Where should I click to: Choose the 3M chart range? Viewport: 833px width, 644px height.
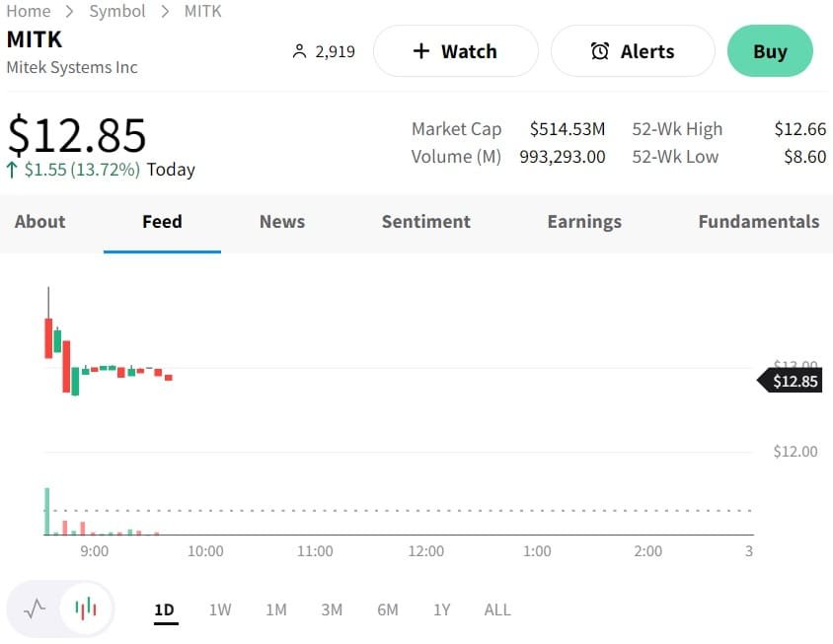pyautogui.click(x=332, y=609)
